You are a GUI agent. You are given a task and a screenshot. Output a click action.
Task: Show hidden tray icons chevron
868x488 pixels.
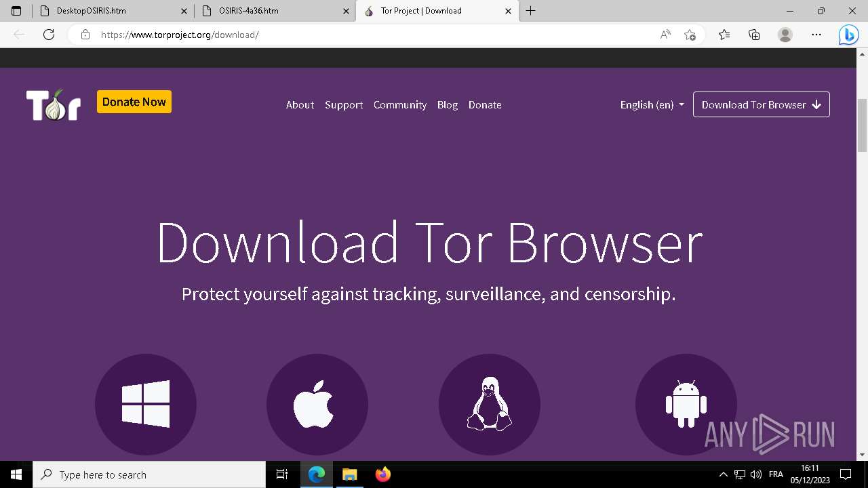click(723, 474)
